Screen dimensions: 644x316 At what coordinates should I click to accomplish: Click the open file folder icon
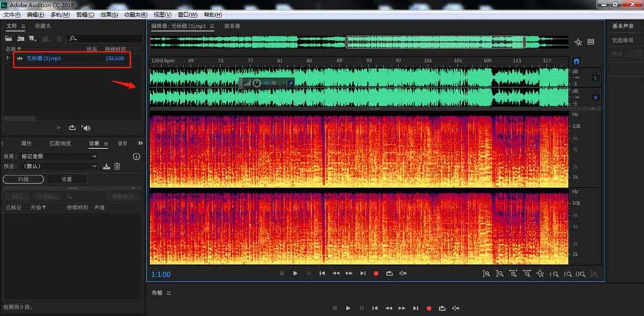click(x=9, y=39)
